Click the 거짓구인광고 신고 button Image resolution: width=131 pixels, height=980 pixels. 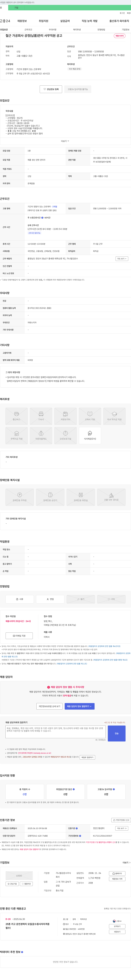pyautogui.click(x=121, y=820)
